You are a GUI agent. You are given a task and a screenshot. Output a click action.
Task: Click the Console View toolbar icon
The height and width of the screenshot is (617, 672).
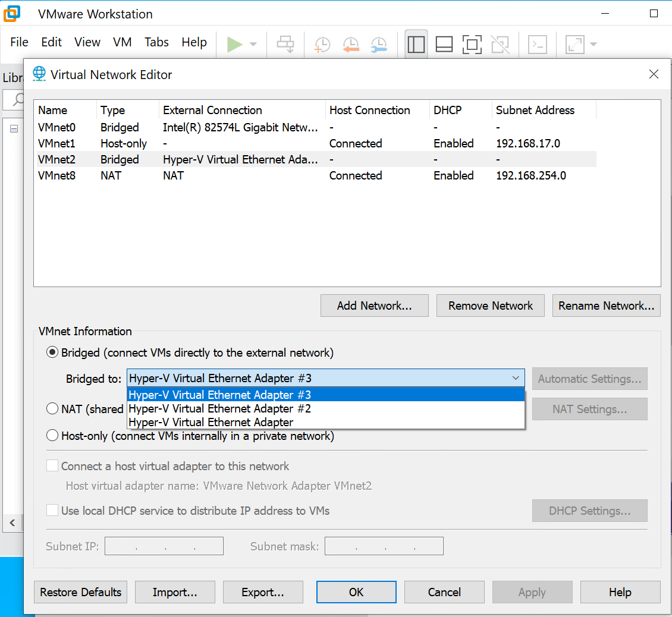538,44
